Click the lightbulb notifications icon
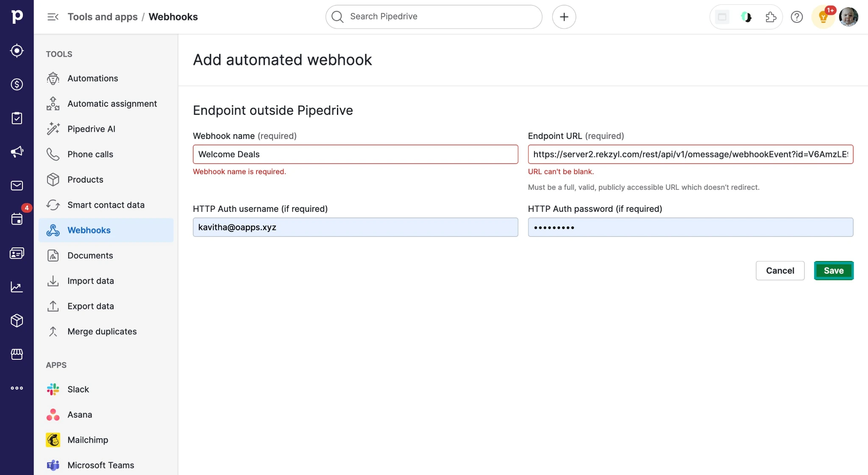 pos(823,17)
